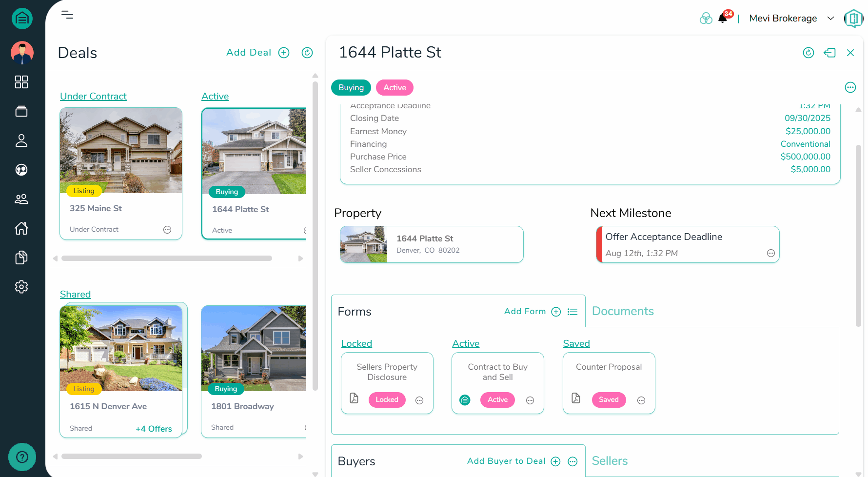The image size is (868, 477).
Task: Open the dashboard grid icon
Action: 21,82
